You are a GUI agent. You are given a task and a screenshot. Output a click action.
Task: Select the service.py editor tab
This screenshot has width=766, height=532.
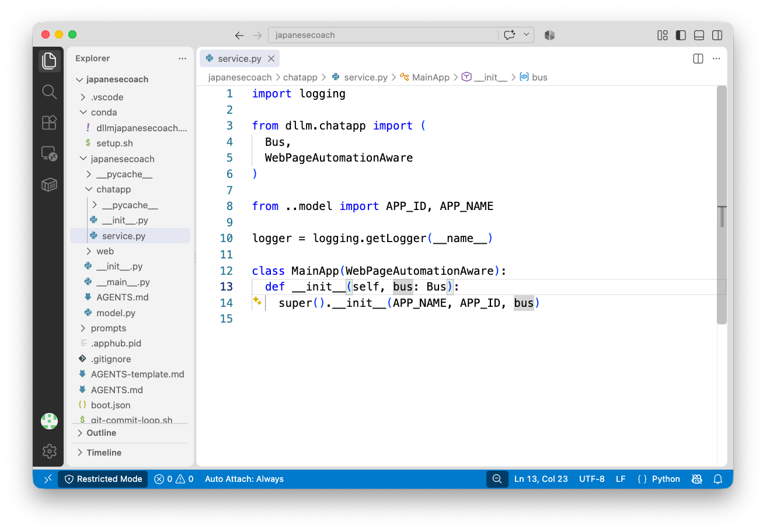pos(239,58)
